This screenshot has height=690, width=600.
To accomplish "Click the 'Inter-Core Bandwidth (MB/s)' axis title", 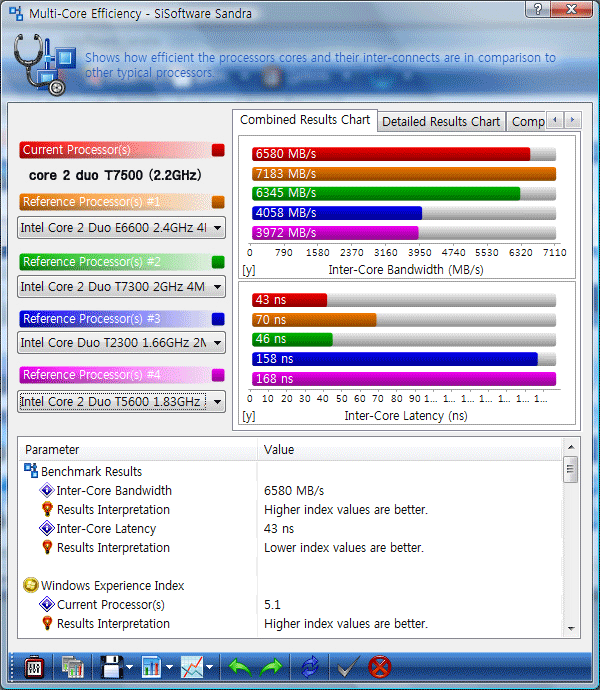I will coord(406,270).
